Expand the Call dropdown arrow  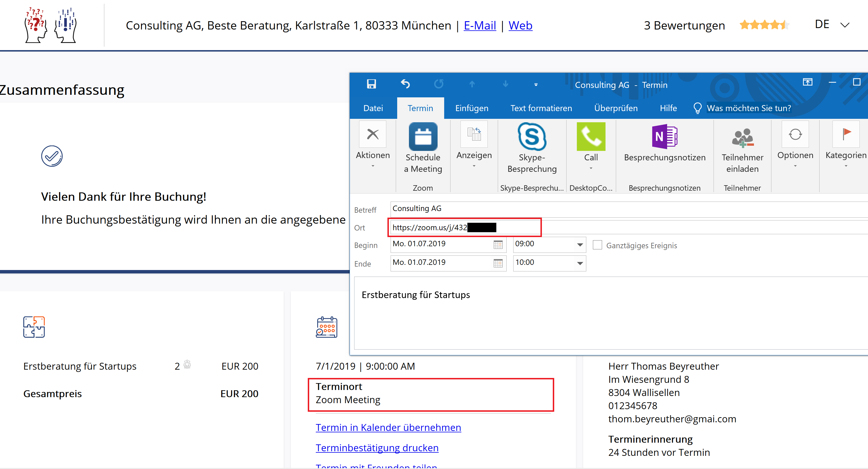pyautogui.click(x=591, y=168)
